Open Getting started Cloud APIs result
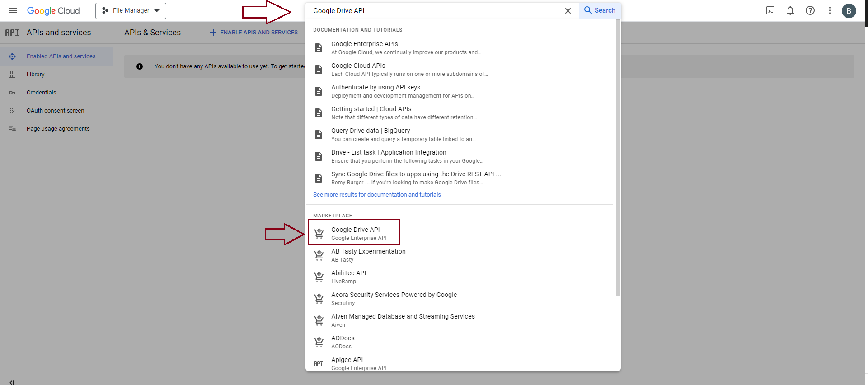Image resolution: width=868 pixels, height=385 pixels. pos(460,113)
